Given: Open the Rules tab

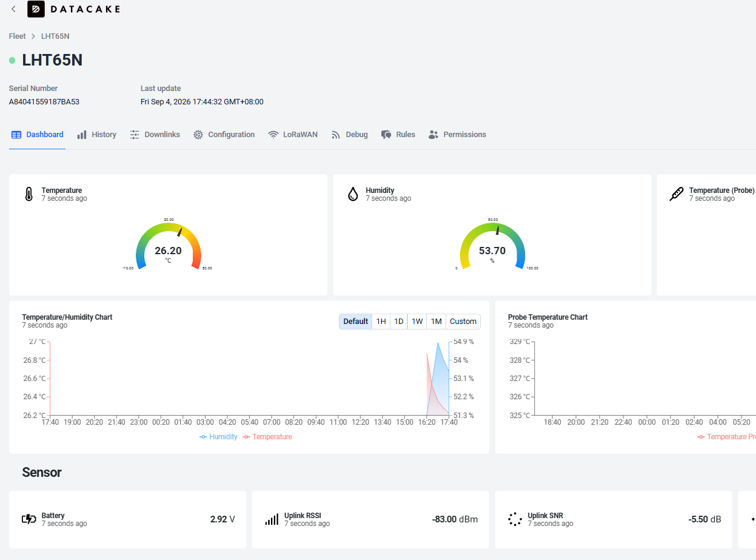Looking at the screenshot, I should [x=398, y=135].
